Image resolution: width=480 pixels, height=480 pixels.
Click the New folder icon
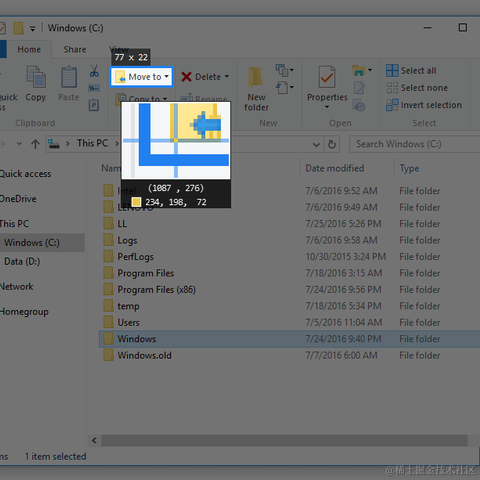[x=255, y=78]
